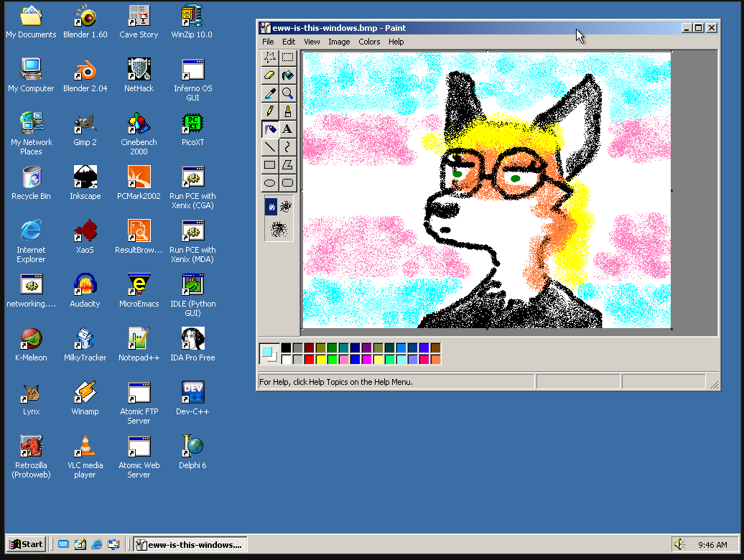Select the MilkyTracker desktop icon

point(85,345)
